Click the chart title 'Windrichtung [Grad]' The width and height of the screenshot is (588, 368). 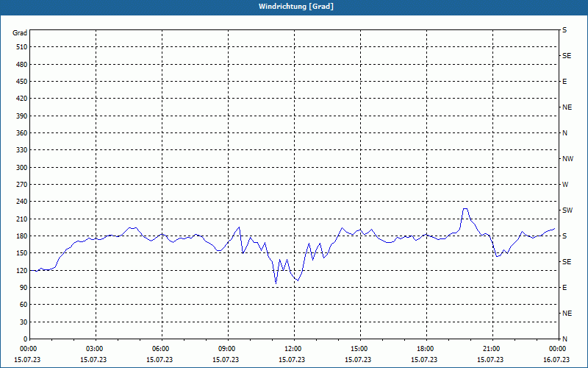(296, 7)
